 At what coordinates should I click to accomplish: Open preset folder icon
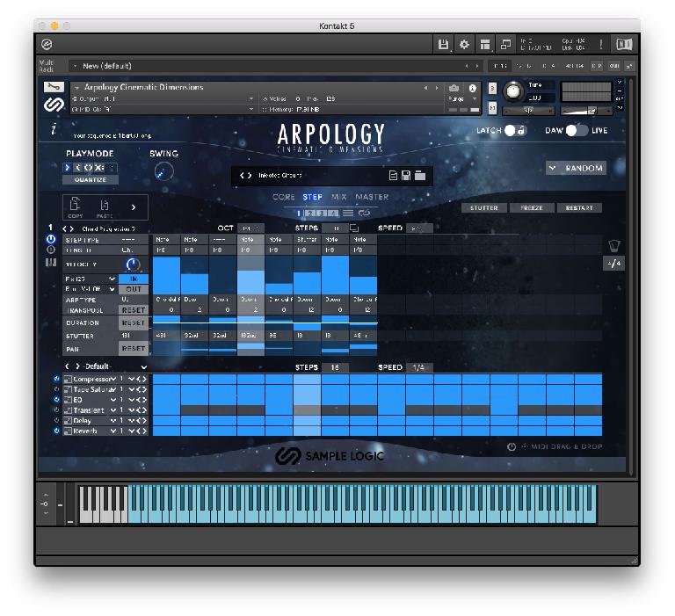tap(420, 175)
